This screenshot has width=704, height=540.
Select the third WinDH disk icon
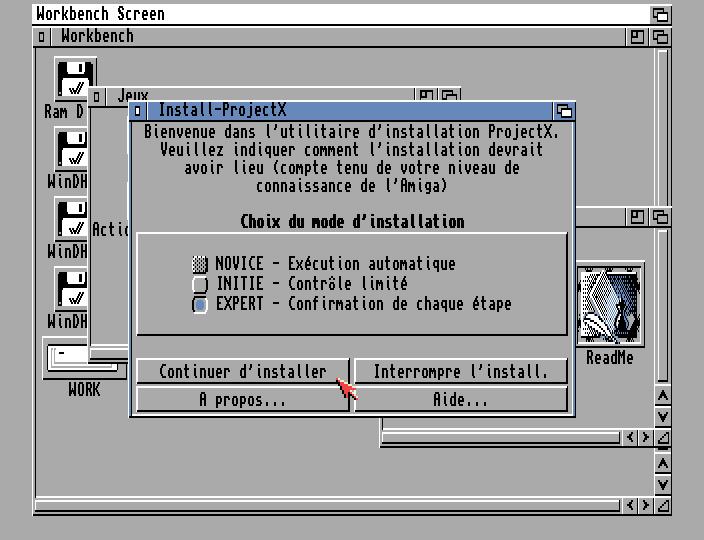point(72,290)
